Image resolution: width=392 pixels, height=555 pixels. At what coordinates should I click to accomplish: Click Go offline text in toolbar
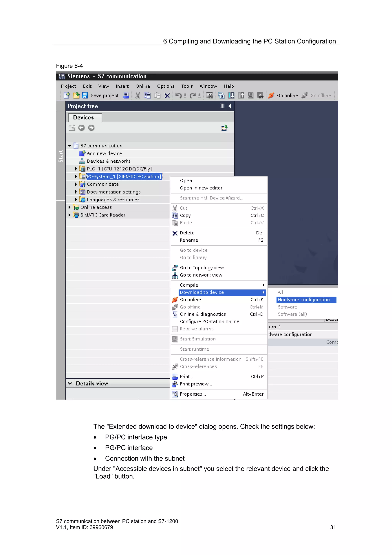tap(320, 95)
